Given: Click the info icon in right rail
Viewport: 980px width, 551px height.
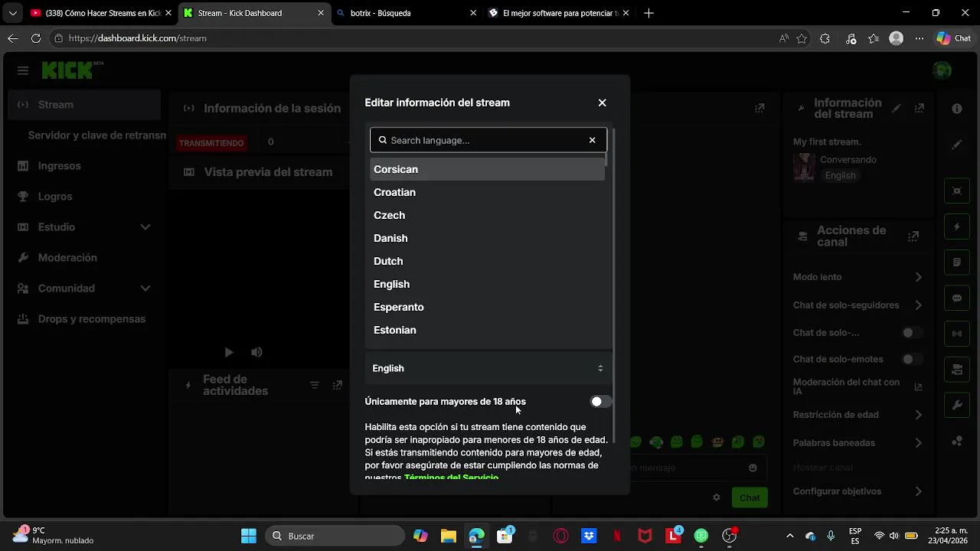Looking at the screenshot, I should (957, 109).
